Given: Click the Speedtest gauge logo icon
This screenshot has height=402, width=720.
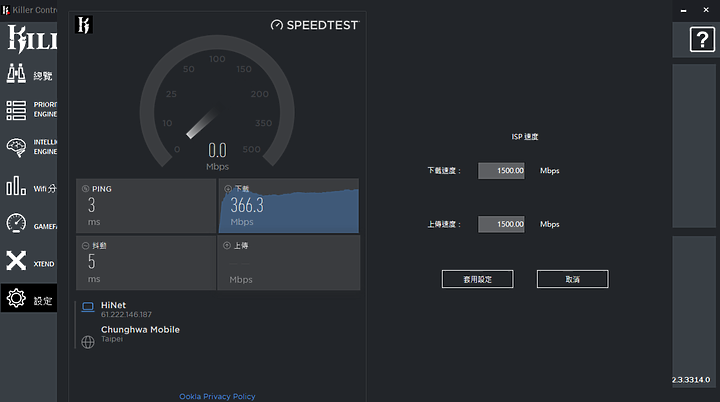Looking at the screenshot, I should click(277, 25).
